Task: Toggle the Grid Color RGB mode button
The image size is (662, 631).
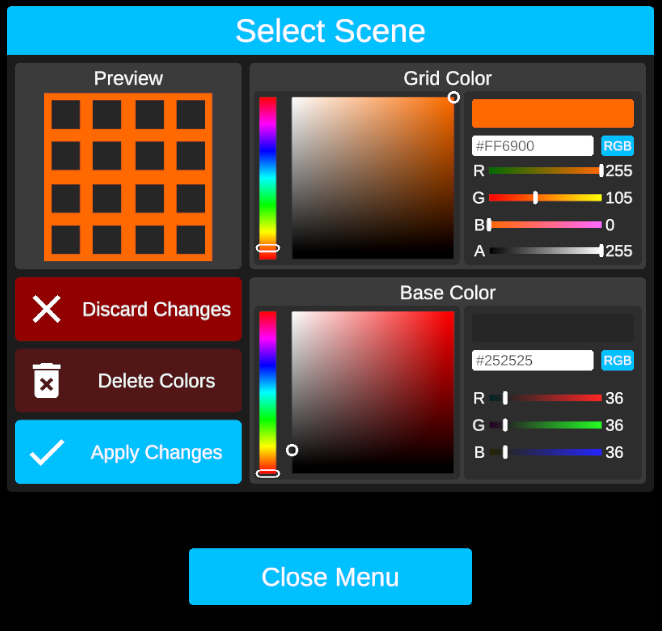Action: [x=617, y=146]
